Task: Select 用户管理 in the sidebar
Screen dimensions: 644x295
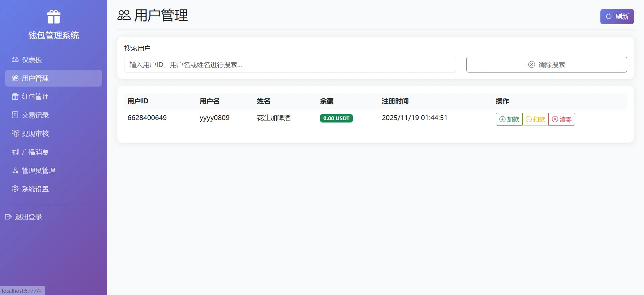Action: (54, 78)
